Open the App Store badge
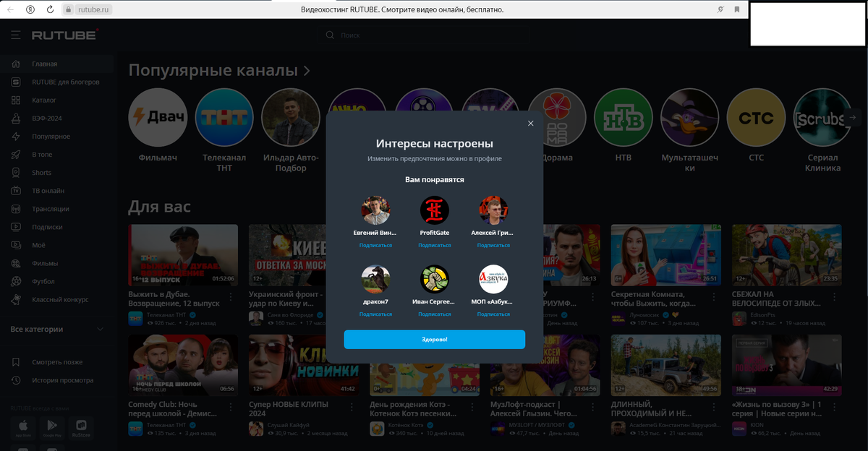Viewport: 868px width, 451px height. click(x=22, y=428)
